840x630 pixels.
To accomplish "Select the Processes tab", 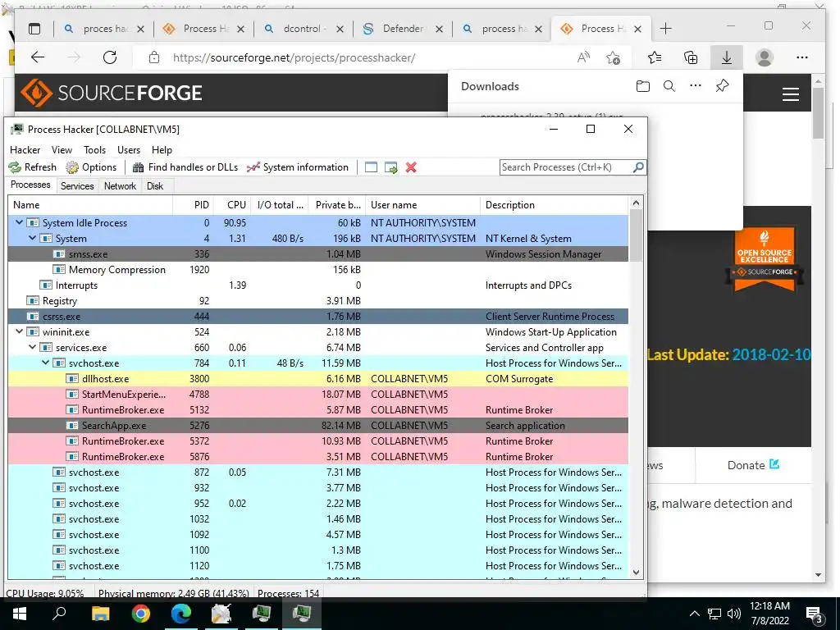I will click(30, 185).
